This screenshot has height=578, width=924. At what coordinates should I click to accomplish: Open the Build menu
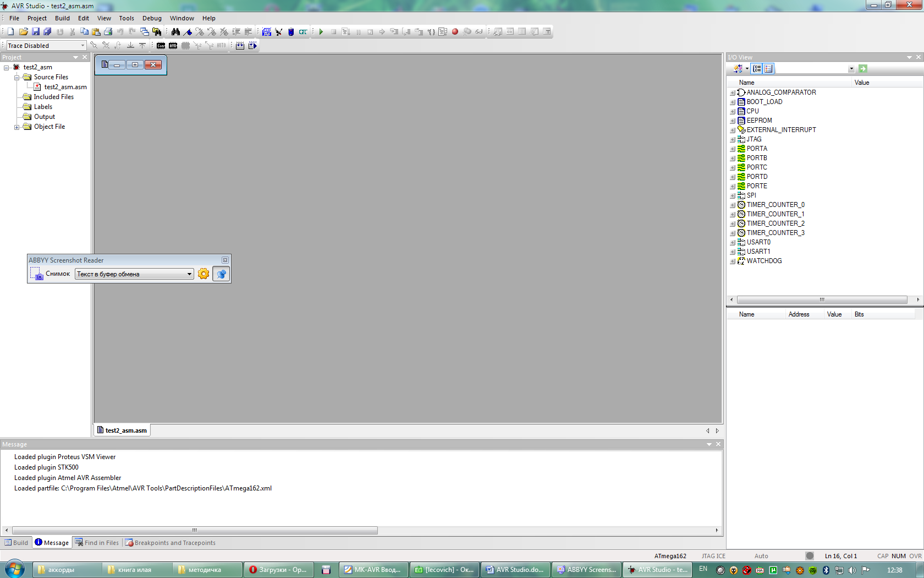pos(62,18)
